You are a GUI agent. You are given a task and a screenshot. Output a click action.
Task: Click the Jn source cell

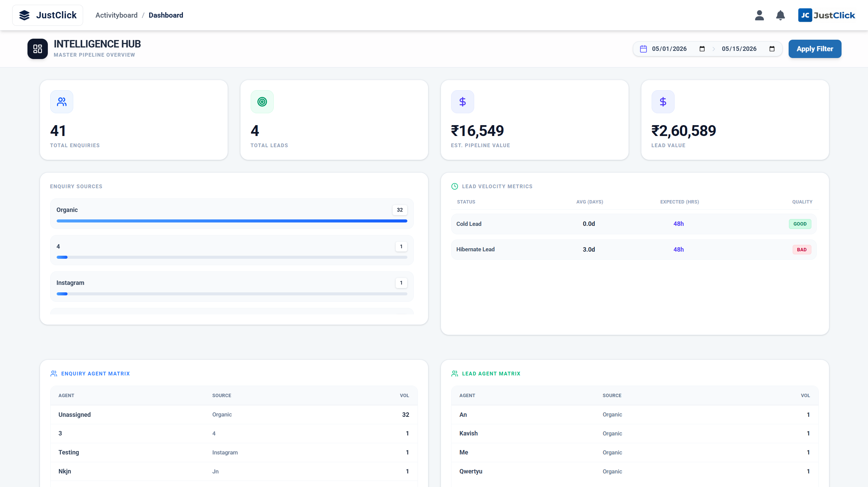[x=215, y=471]
